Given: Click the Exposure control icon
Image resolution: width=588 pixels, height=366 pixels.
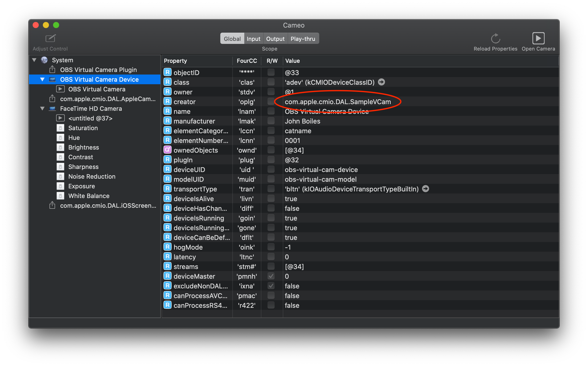Looking at the screenshot, I should 60,186.
